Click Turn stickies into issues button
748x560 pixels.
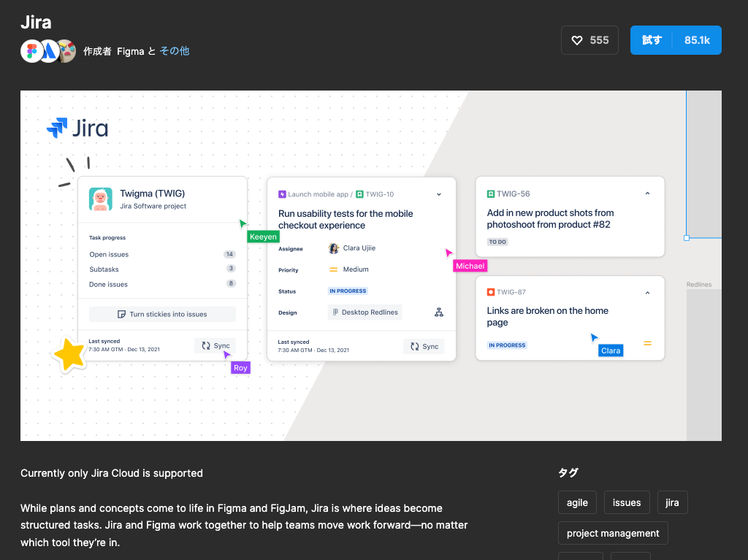tap(162, 315)
